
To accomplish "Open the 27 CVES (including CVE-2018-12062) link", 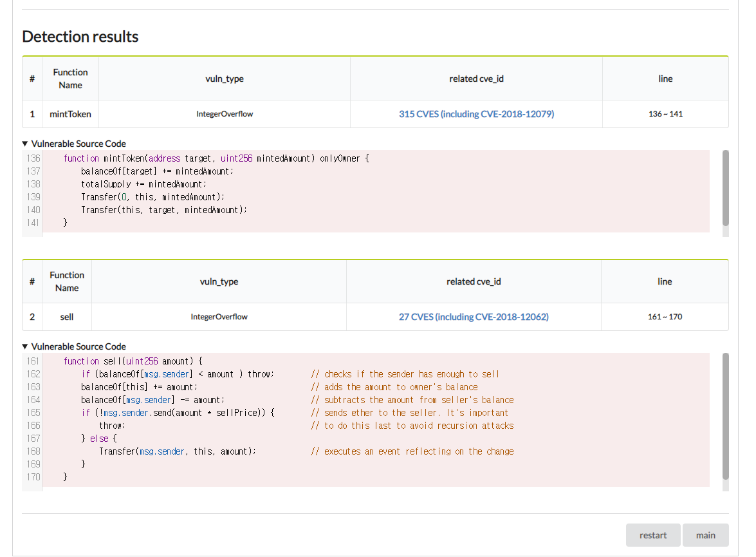I will pyautogui.click(x=474, y=317).
